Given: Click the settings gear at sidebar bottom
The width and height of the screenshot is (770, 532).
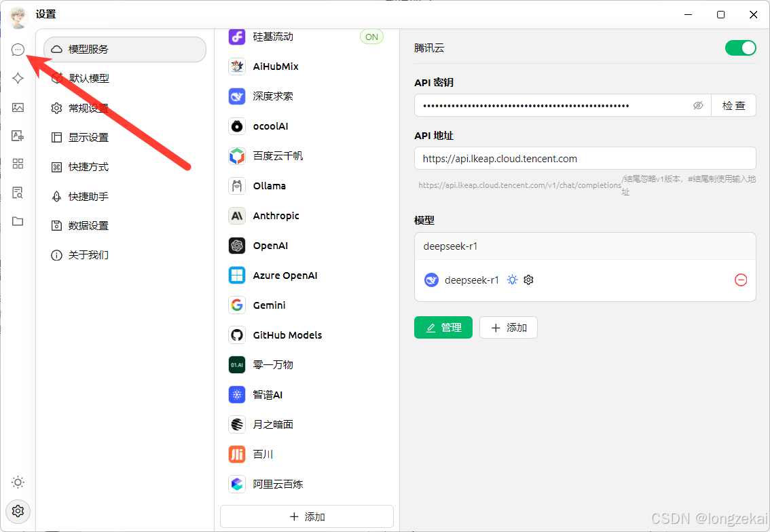Looking at the screenshot, I should coord(18,511).
